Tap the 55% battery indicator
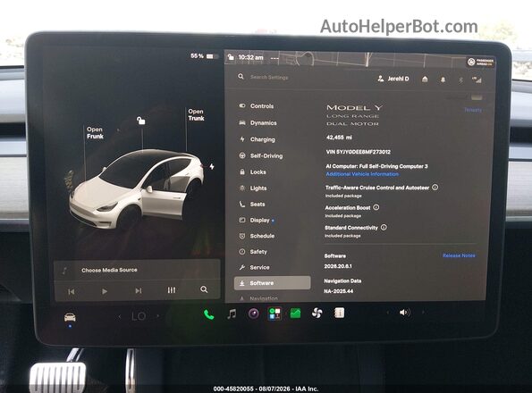The width and height of the screenshot is (532, 393). [x=204, y=56]
